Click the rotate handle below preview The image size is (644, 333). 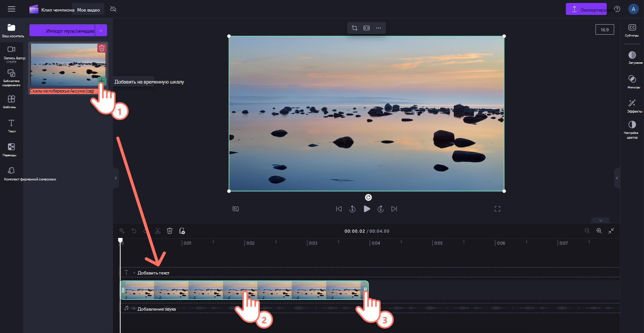point(368,197)
